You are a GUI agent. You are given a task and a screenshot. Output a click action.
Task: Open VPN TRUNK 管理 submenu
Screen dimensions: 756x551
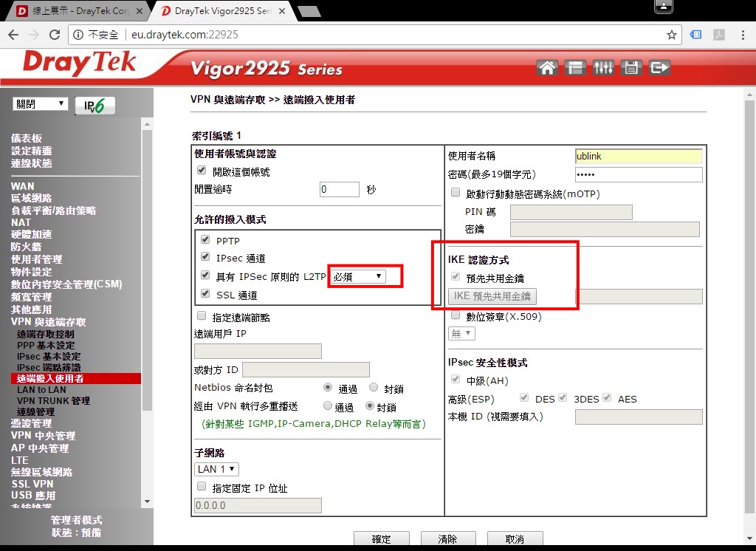click(53, 401)
